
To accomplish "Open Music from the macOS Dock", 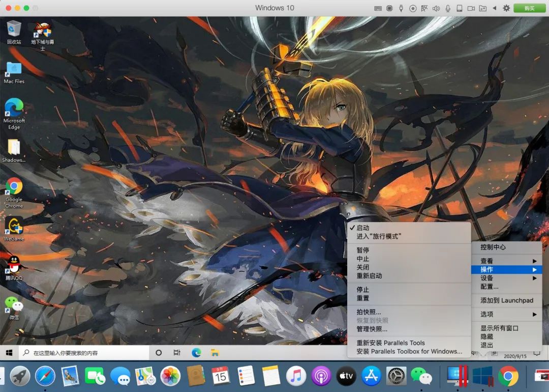I will (x=296, y=376).
